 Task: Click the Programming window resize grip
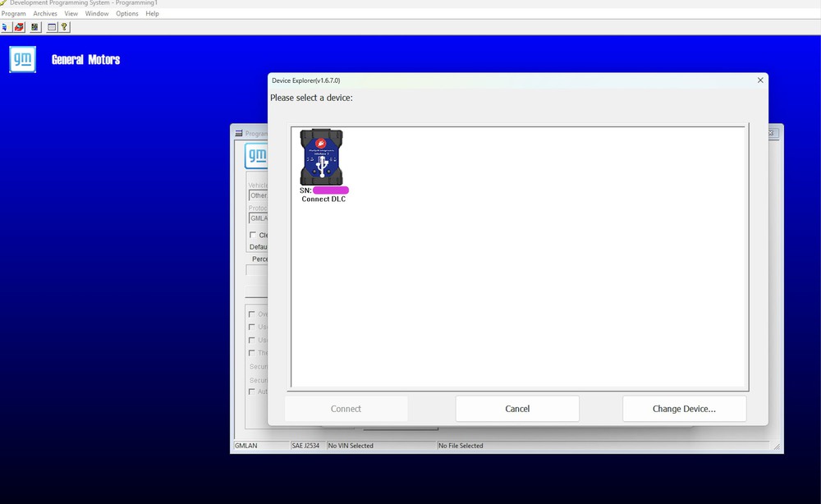[x=777, y=447]
